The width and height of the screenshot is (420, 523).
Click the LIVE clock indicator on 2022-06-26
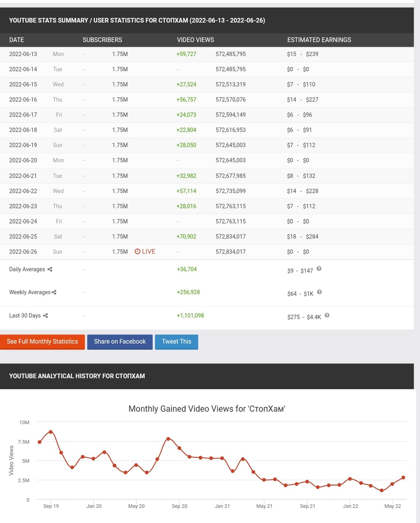pyautogui.click(x=145, y=252)
